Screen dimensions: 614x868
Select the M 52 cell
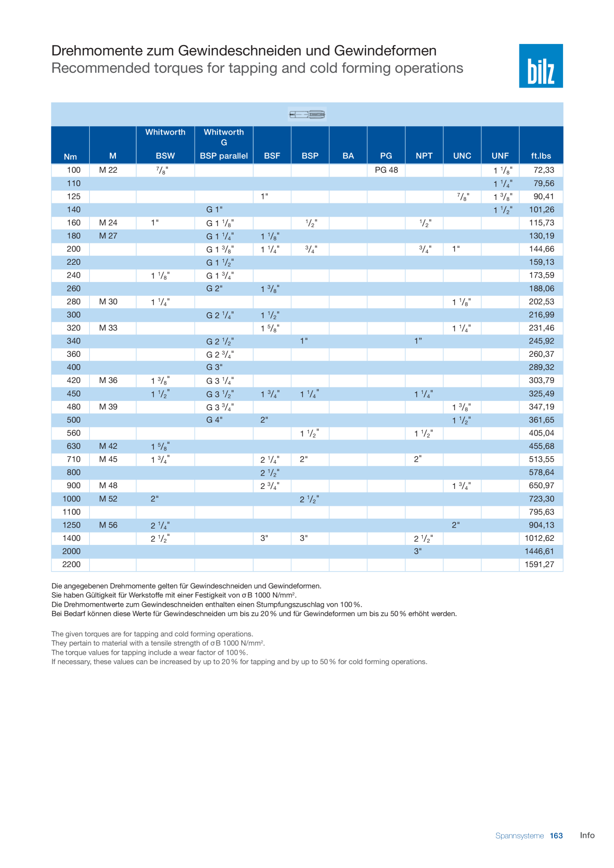point(108,499)
